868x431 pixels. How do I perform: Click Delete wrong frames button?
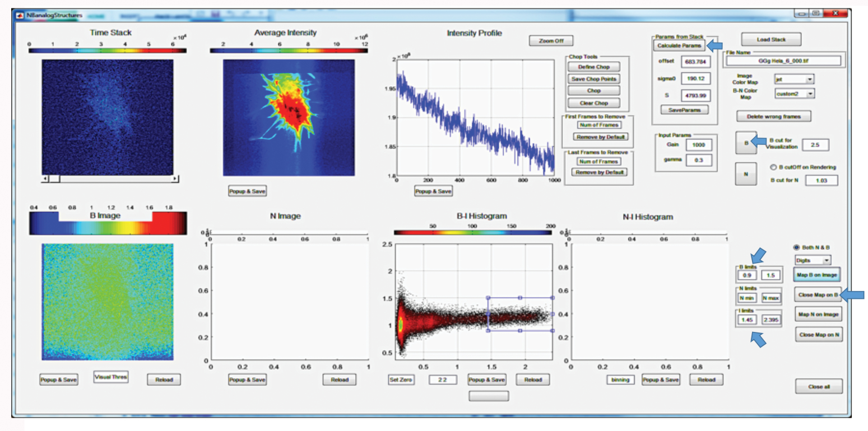point(773,116)
